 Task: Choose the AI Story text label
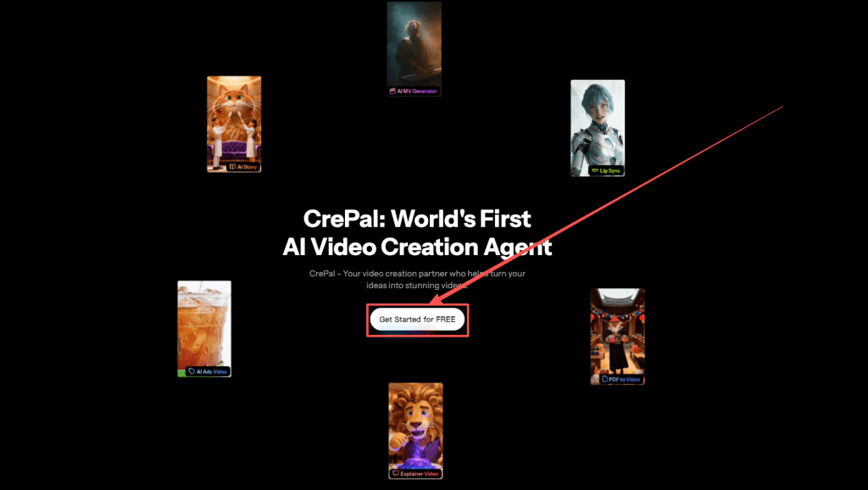247,168
